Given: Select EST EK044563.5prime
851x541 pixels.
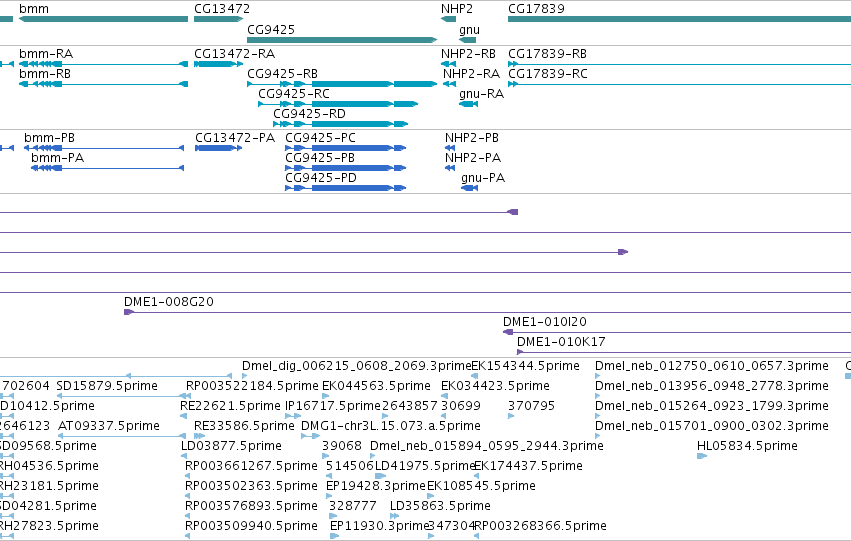Looking at the screenshot, I should tap(376, 386).
